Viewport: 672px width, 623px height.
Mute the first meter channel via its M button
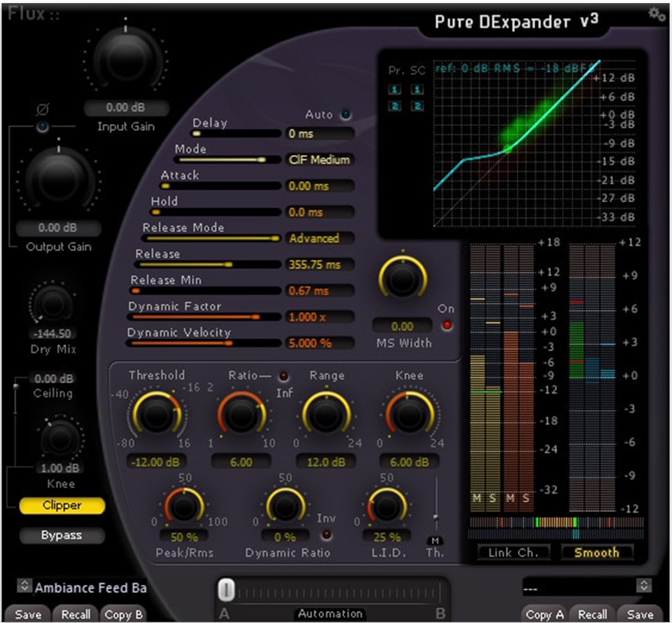click(x=476, y=497)
